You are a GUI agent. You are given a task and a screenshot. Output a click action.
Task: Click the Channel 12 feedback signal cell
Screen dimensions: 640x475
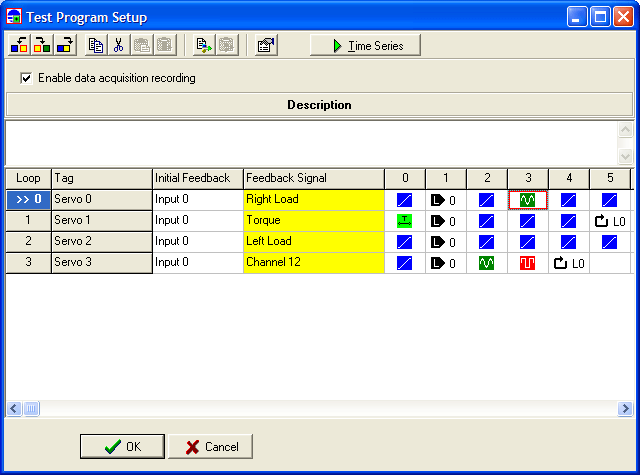314,263
